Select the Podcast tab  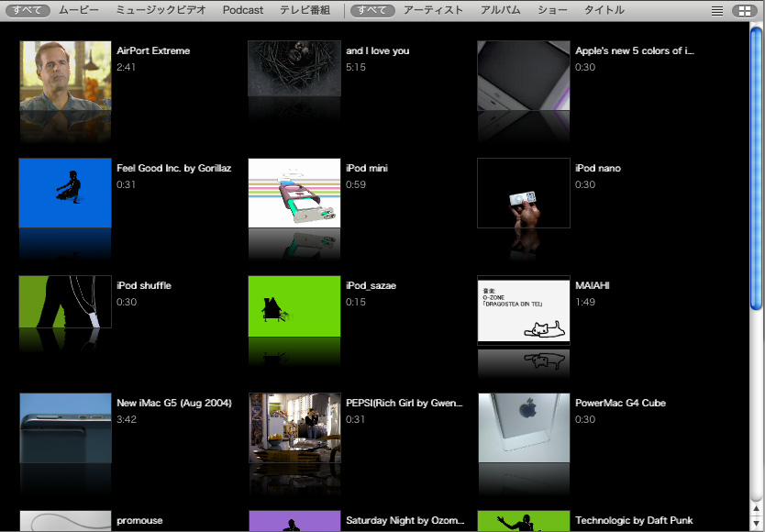pyautogui.click(x=243, y=10)
